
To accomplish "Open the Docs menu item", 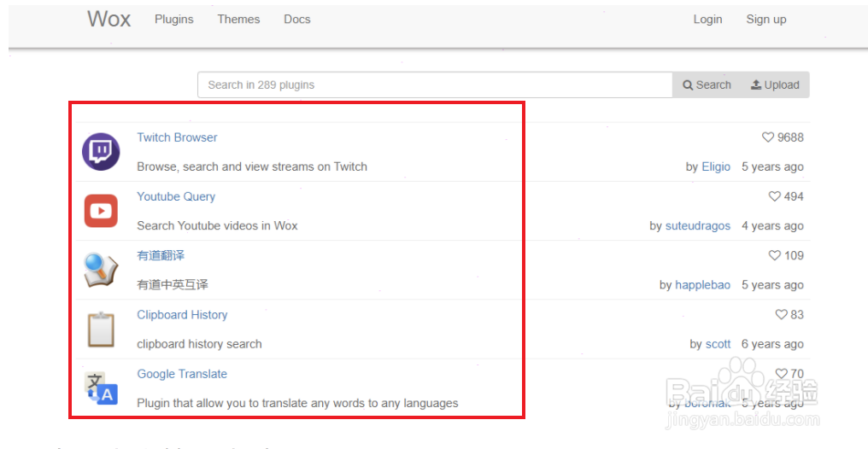I will (297, 20).
